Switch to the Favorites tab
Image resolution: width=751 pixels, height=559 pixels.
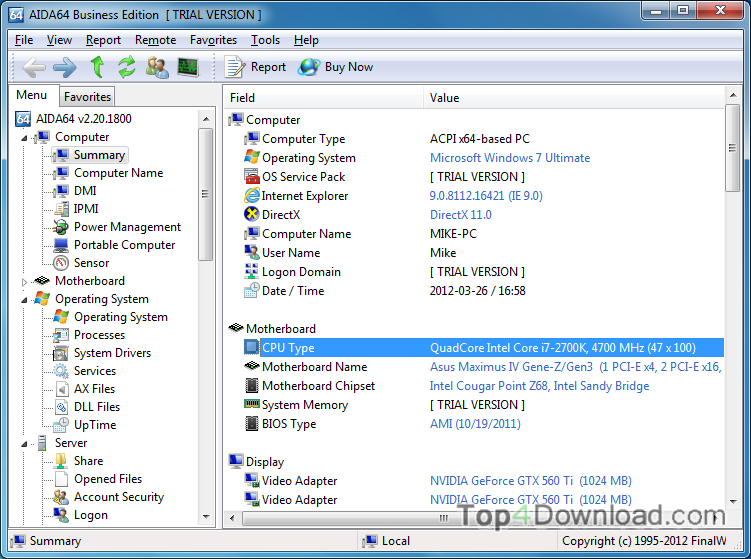pos(87,97)
